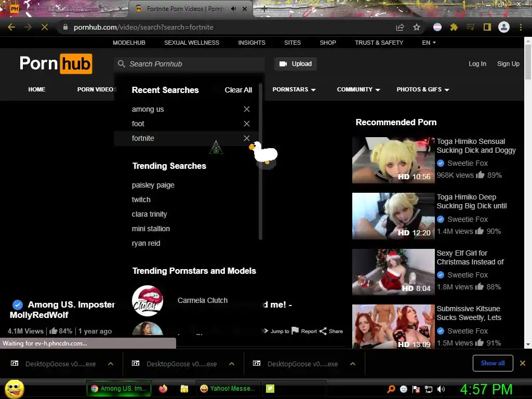
Task: Expand the EN language dropdown
Action: coord(429,43)
